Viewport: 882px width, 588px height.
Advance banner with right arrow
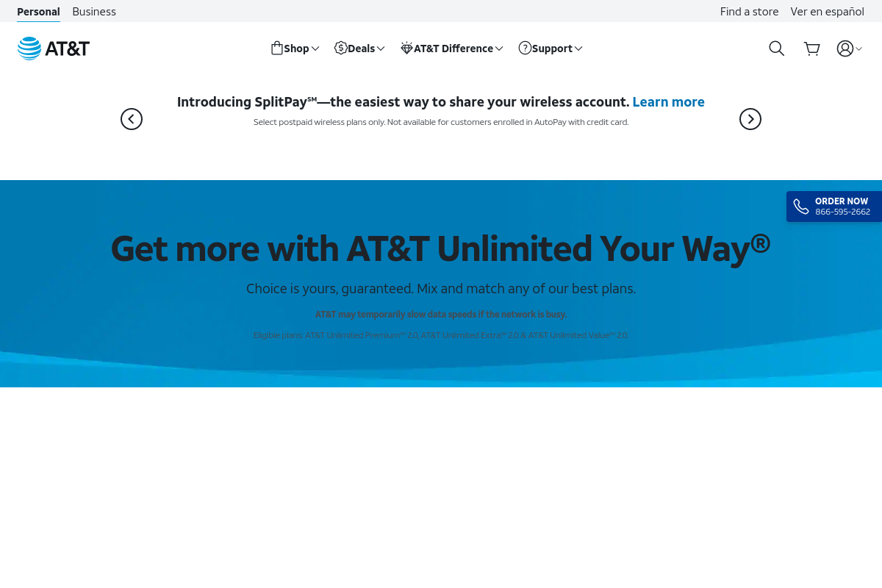750,119
